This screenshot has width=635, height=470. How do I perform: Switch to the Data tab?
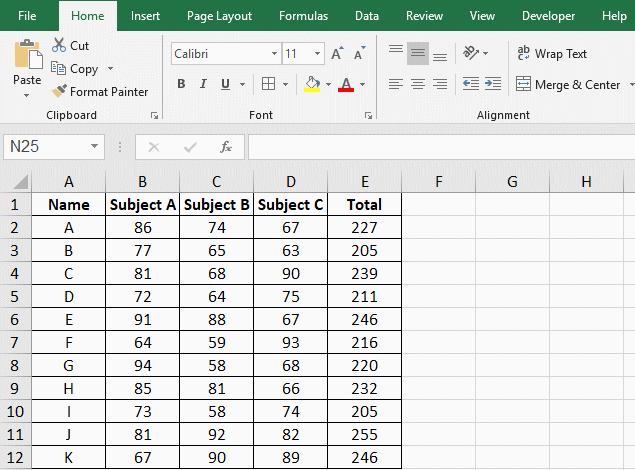click(367, 16)
